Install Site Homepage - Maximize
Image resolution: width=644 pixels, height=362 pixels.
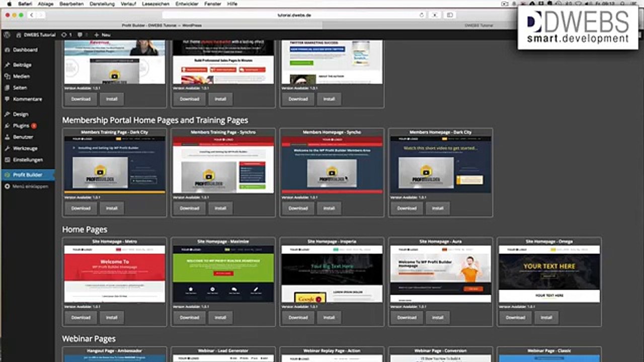(x=220, y=317)
